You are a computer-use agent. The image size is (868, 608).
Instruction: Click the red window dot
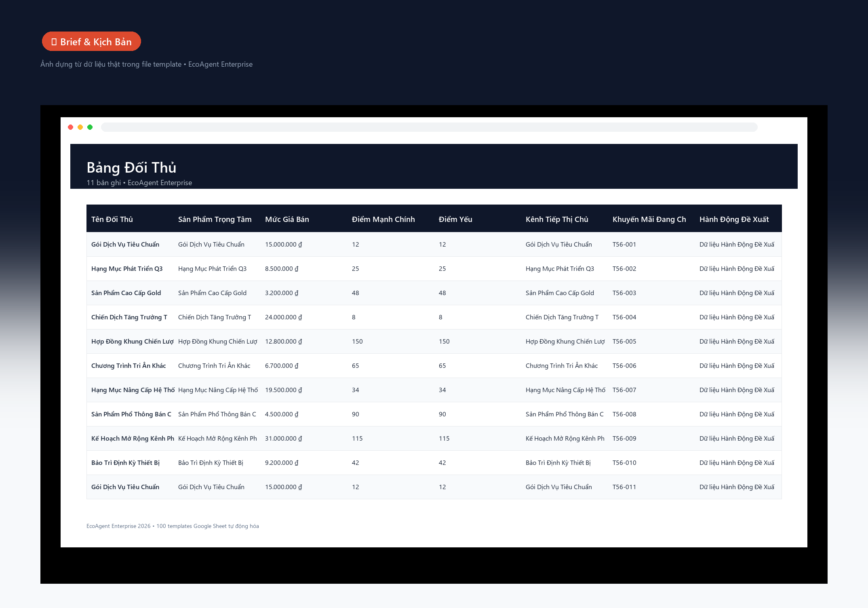click(x=71, y=127)
